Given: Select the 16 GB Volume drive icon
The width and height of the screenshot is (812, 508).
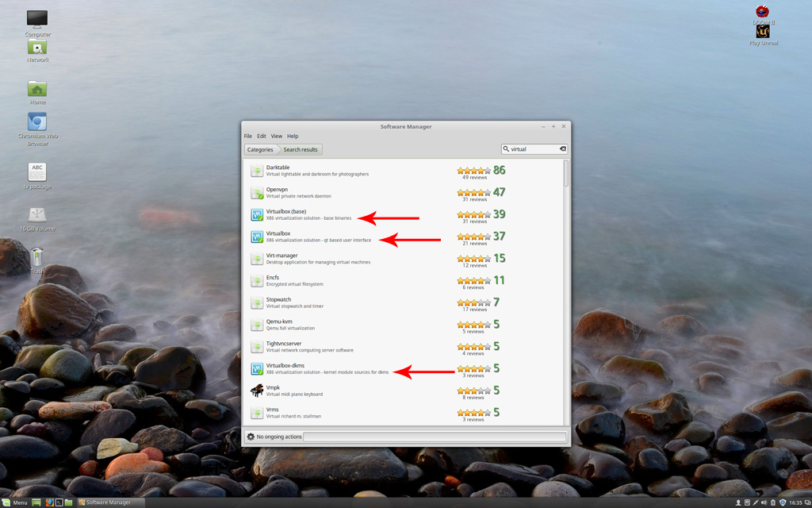Looking at the screenshot, I should click(x=37, y=214).
